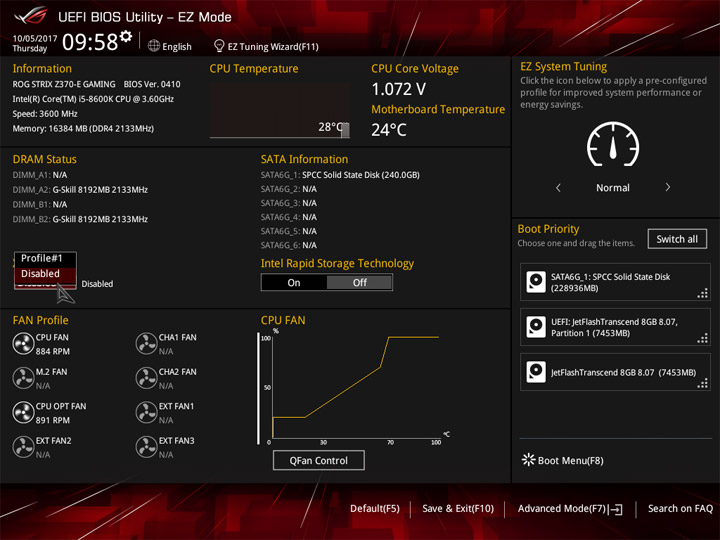Select the M.2 FAN fan icon

coord(23,378)
